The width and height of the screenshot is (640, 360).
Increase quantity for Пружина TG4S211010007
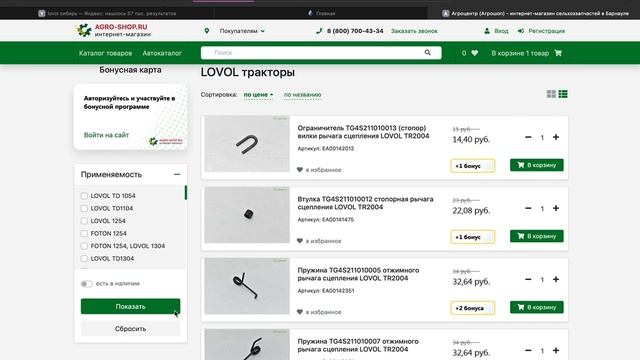[x=556, y=350]
